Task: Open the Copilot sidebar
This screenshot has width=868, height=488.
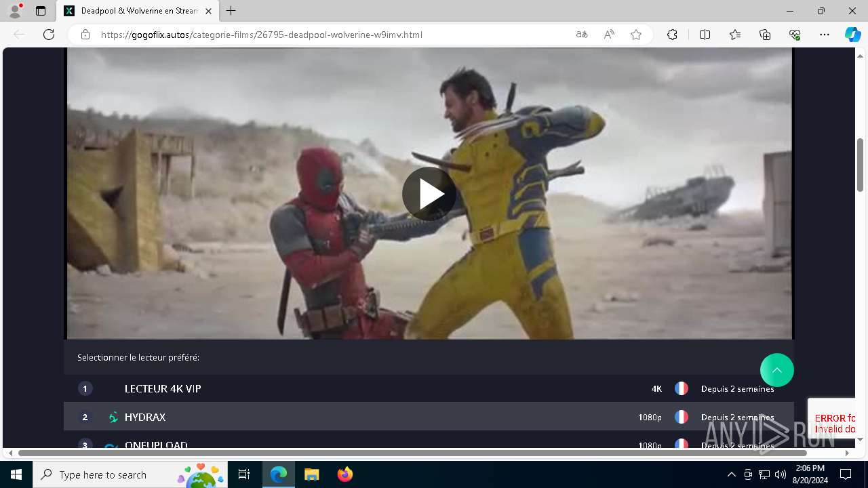Action: point(852,35)
